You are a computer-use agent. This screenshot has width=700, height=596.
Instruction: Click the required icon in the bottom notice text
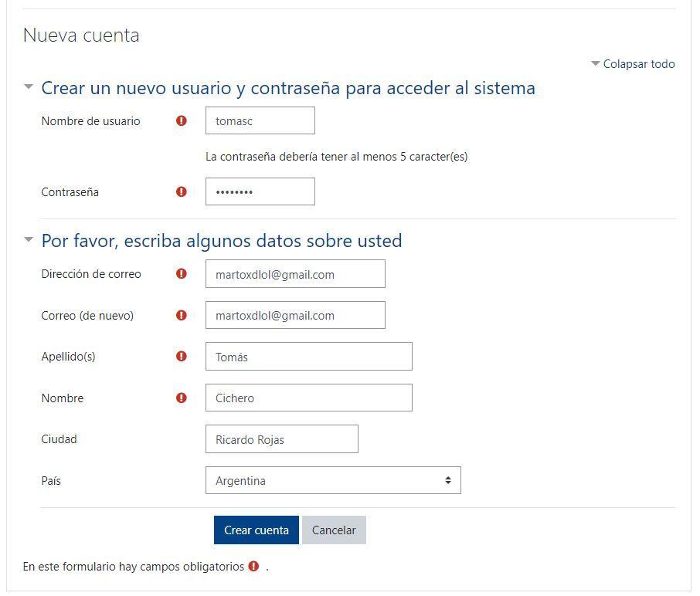(253, 566)
